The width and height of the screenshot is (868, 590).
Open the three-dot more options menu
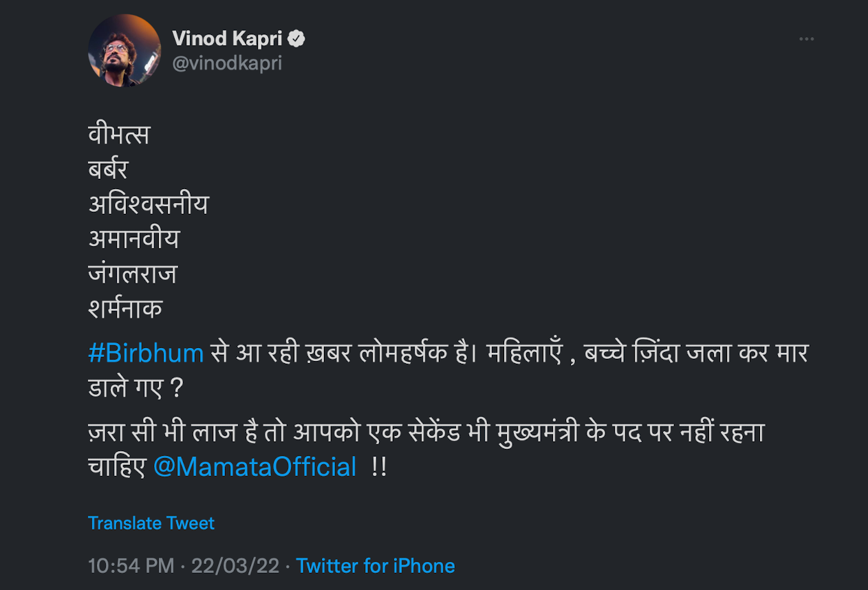(x=806, y=39)
